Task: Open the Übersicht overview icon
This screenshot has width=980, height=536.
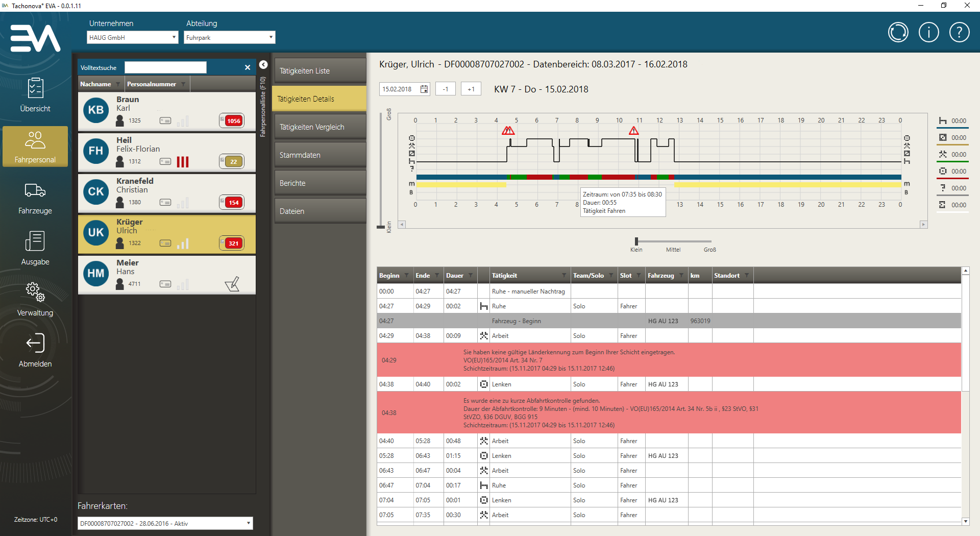Action: click(x=35, y=89)
